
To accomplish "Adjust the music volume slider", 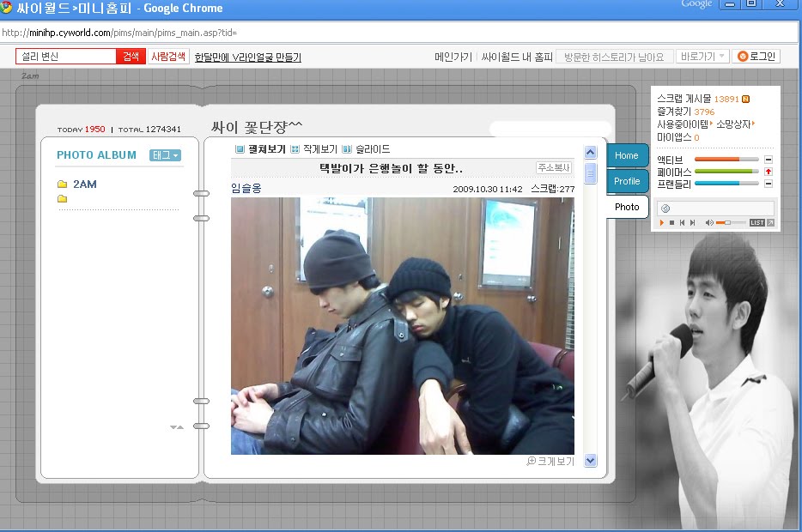I will click(730, 223).
